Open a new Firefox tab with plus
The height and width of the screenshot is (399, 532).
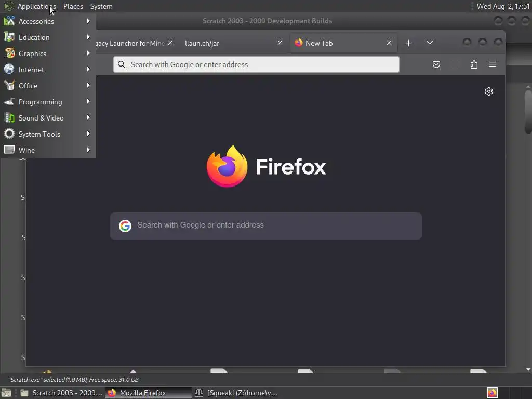coord(408,43)
